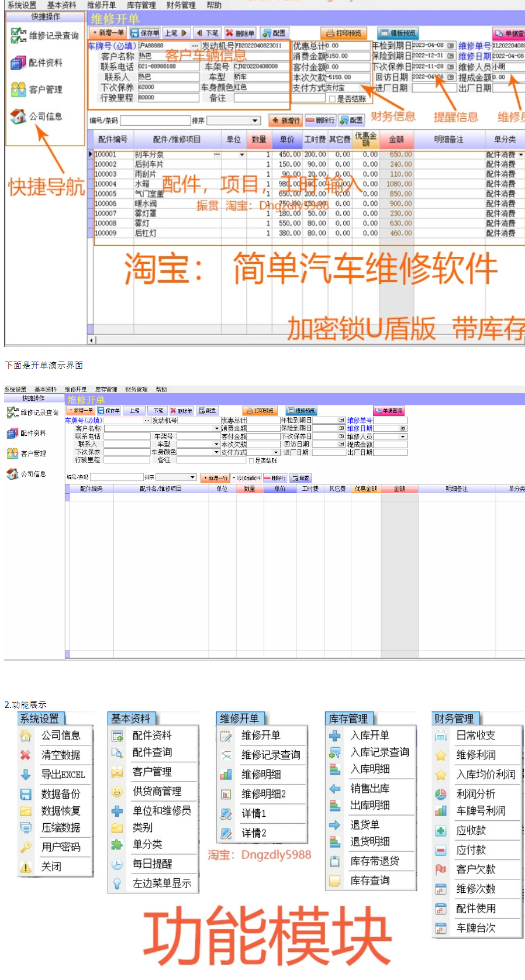Open 财务管理 menu in the filled order window
Image resolution: width=525 pixels, height=980 pixels.
(181, 5)
